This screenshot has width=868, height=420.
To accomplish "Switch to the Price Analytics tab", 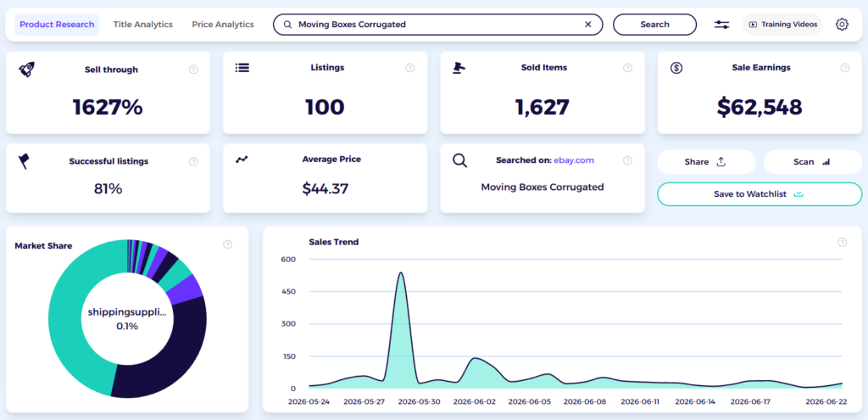I will tap(223, 25).
